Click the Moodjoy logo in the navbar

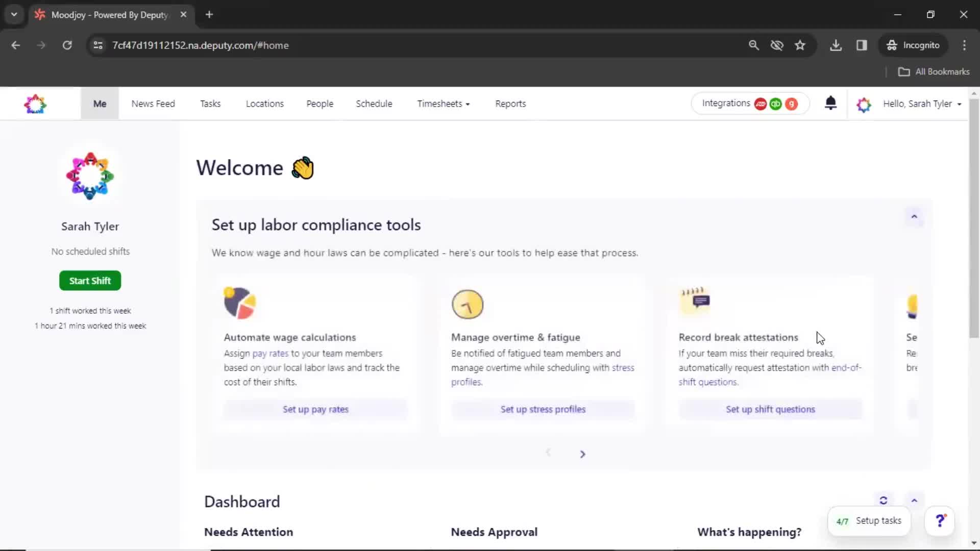35,104
